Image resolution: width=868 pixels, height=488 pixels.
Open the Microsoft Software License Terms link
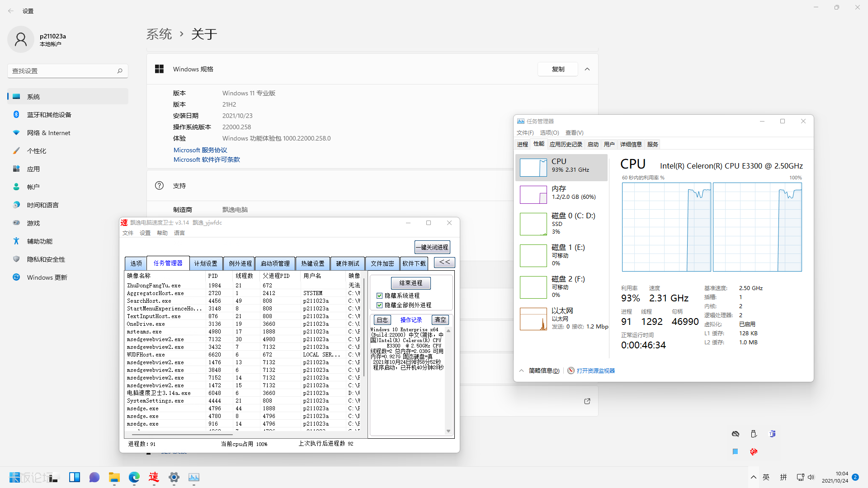coord(207,160)
